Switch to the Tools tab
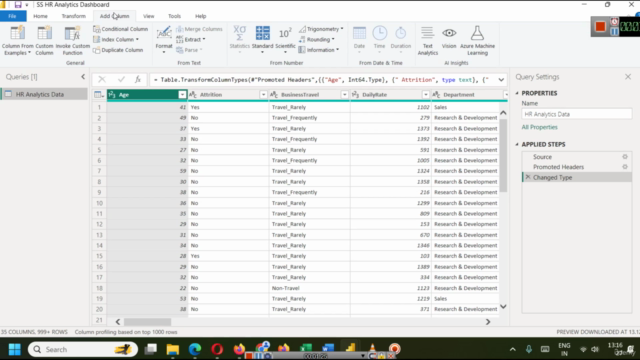The image size is (640, 360). coord(174,16)
